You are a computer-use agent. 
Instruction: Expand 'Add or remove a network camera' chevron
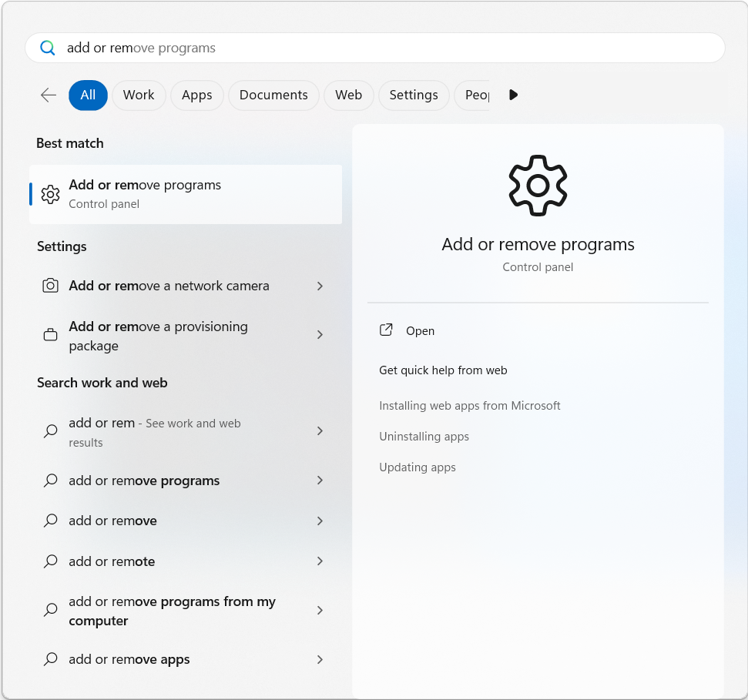[x=320, y=286]
